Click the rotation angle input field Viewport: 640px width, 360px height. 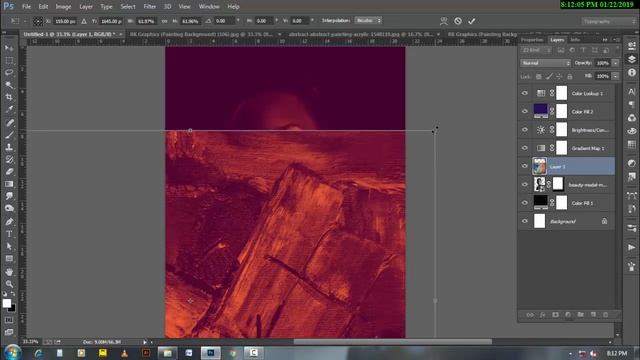tap(225, 21)
